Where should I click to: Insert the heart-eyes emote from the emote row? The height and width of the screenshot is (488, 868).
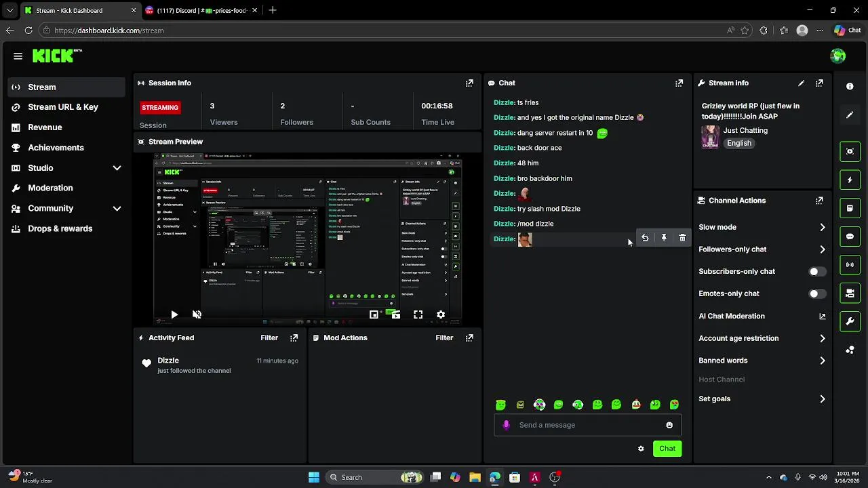point(675,405)
